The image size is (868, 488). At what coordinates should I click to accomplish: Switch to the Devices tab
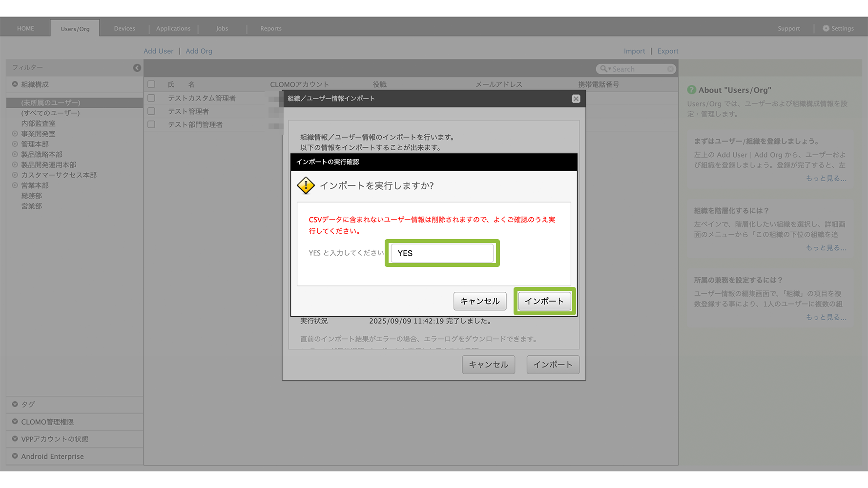124,28
